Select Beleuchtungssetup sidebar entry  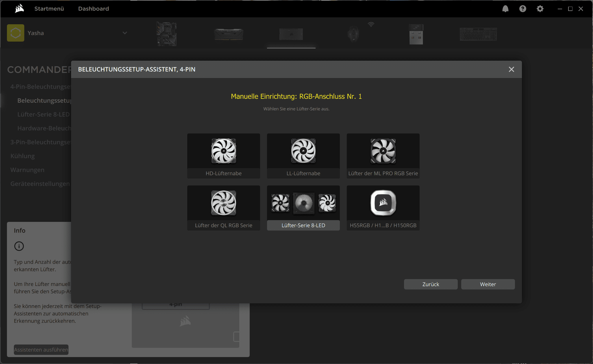(x=44, y=101)
